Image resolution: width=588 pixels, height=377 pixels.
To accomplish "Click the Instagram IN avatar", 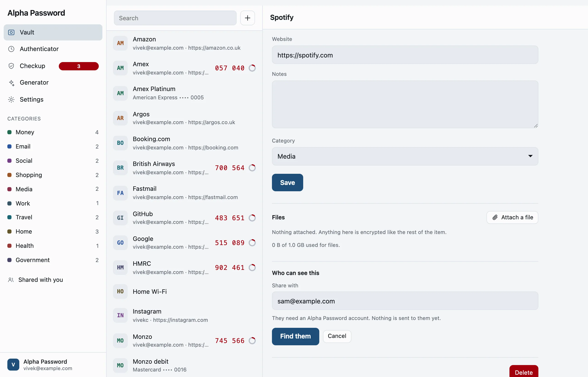I will pos(120,315).
